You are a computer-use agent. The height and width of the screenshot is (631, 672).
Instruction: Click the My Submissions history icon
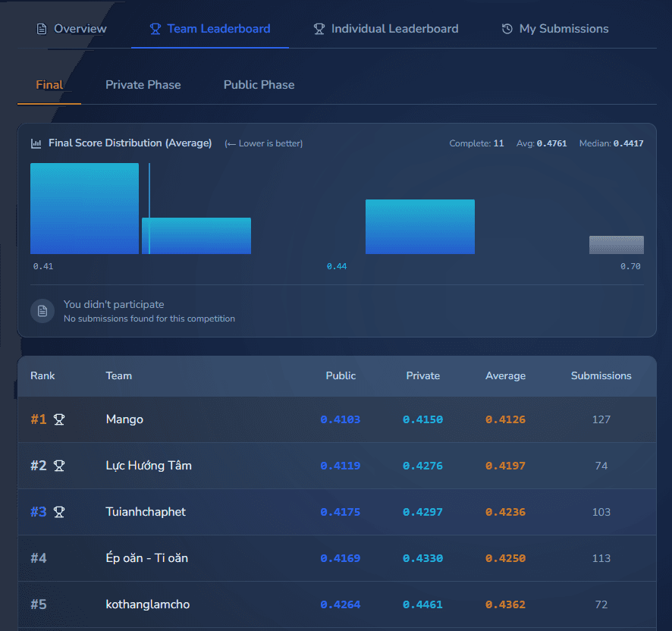point(507,29)
